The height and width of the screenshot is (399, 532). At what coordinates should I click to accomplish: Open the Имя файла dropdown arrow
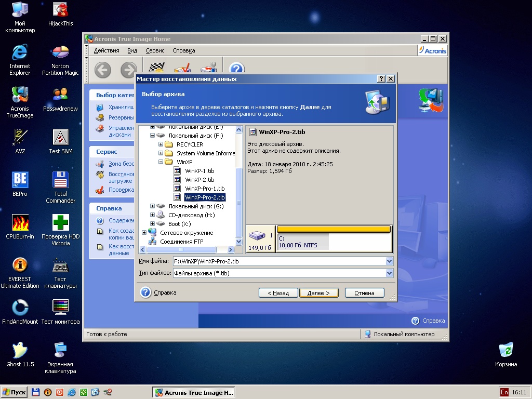(389, 261)
